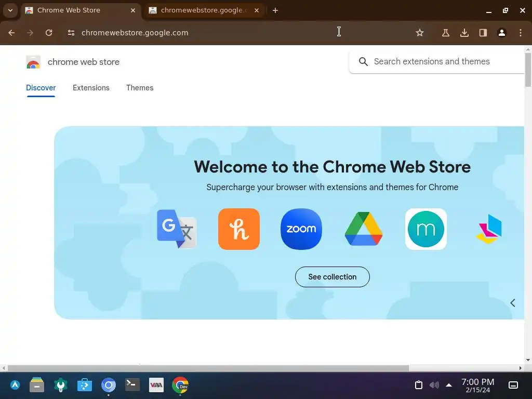Expand the tab search dropdown arrow

click(10, 10)
